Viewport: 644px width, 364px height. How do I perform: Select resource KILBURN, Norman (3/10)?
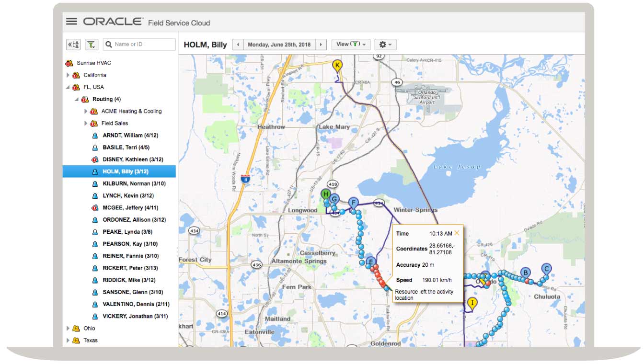134,183
